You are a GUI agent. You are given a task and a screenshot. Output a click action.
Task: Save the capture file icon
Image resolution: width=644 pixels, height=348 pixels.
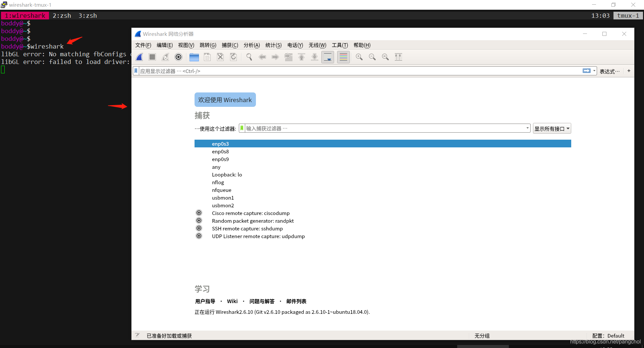207,57
